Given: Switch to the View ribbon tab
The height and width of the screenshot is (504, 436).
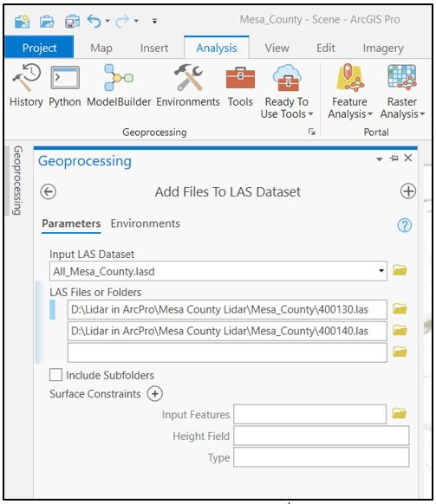Looking at the screenshot, I should point(277,48).
